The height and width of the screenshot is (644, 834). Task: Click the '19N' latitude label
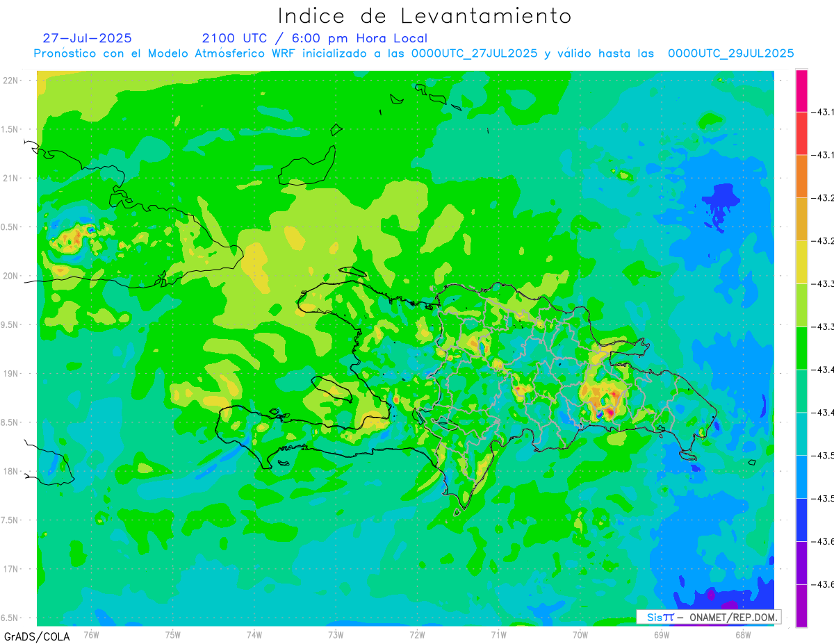click(10, 374)
